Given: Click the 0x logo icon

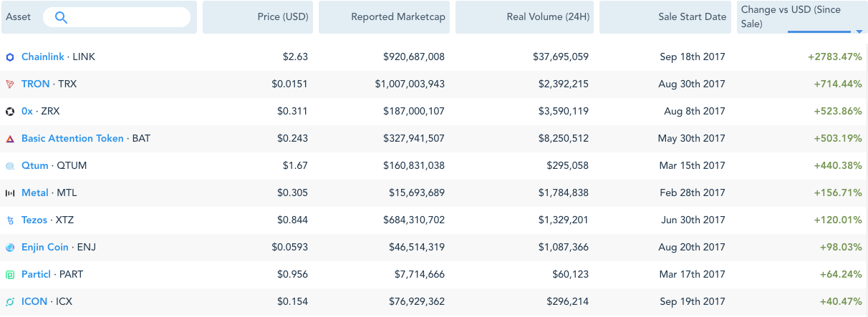Looking at the screenshot, I should tap(10, 112).
